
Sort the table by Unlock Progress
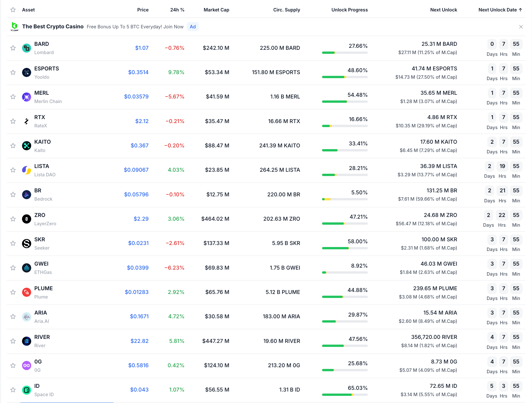pos(350,10)
